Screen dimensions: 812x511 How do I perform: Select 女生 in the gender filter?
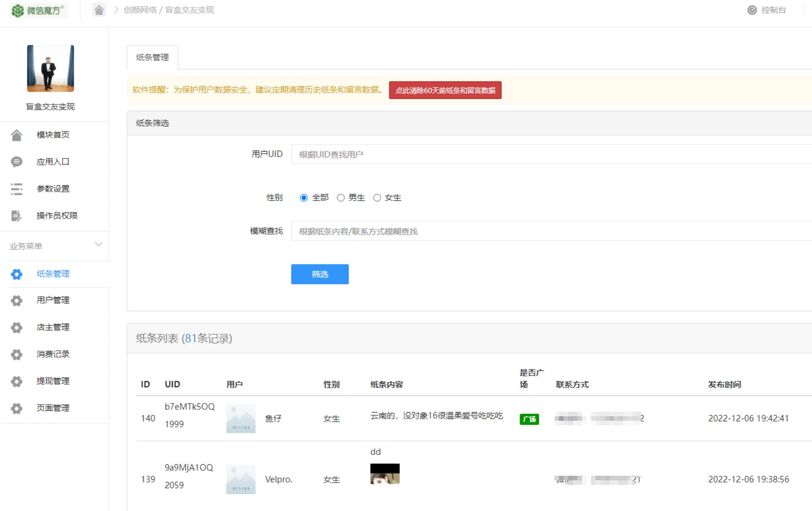pos(377,197)
